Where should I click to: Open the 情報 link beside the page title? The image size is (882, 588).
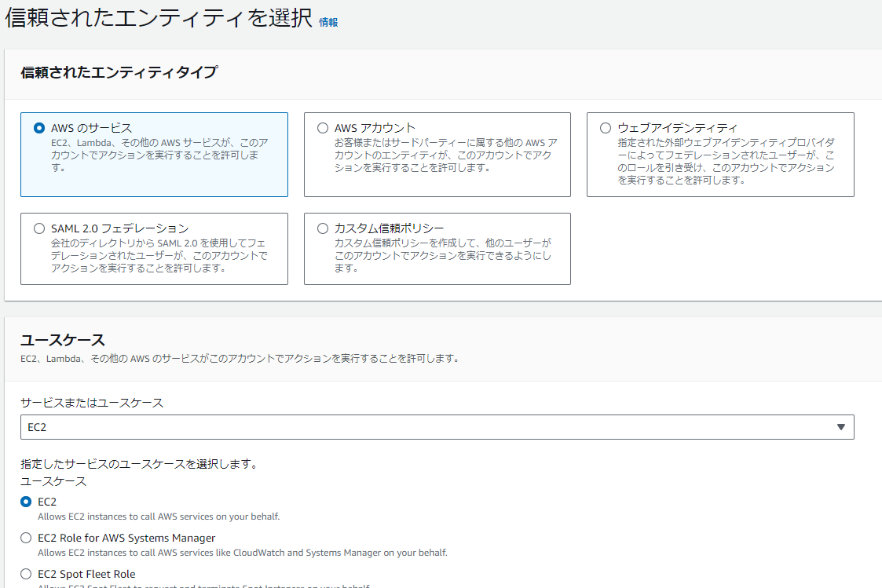pos(328,23)
